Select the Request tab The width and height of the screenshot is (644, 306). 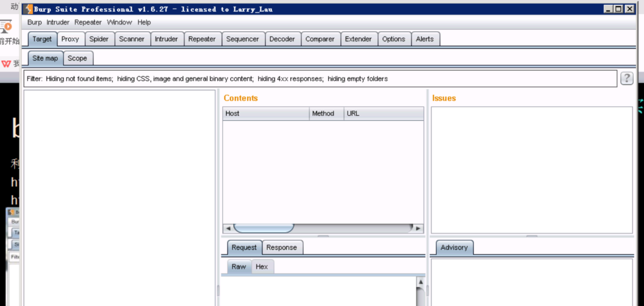click(244, 248)
